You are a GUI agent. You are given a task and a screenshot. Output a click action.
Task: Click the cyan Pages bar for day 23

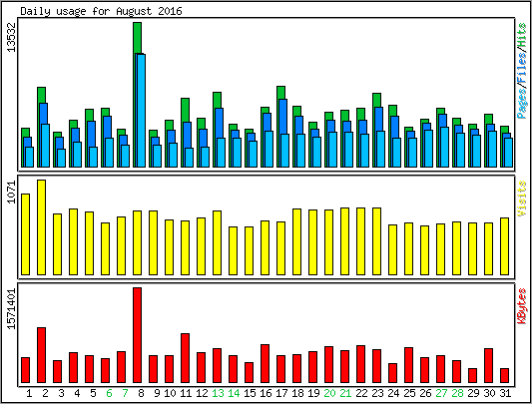(x=380, y=150)
